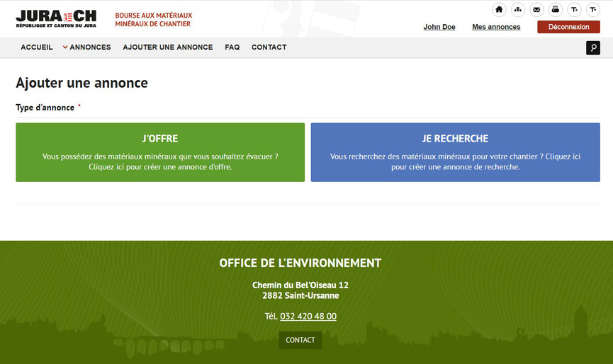Click the envelope mail icon
The image size is (613, 364).
(536, 10)
